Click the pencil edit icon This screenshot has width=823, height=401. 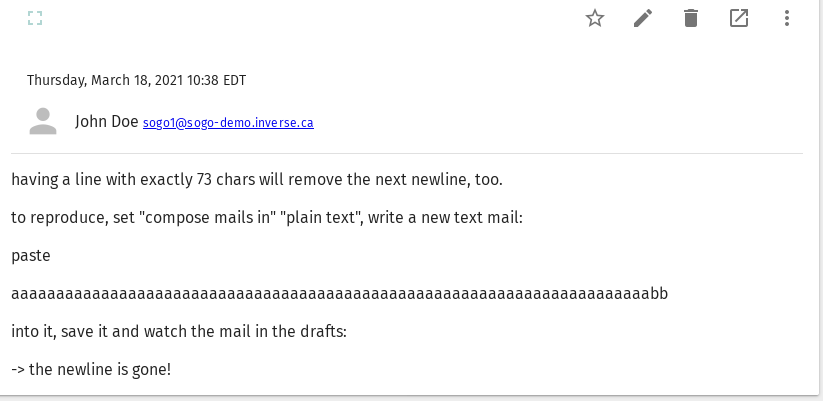[x=643, y=18]
